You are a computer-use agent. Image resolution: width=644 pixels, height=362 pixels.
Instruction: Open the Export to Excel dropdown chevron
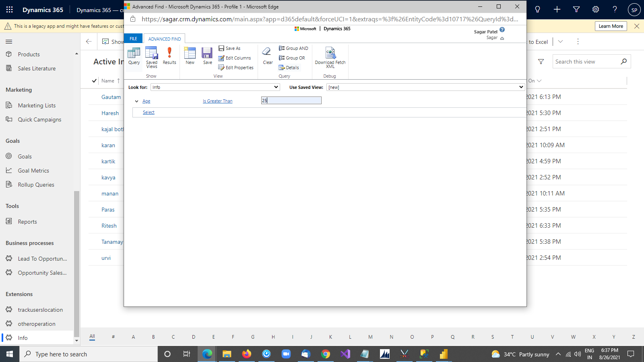[560, 41]
